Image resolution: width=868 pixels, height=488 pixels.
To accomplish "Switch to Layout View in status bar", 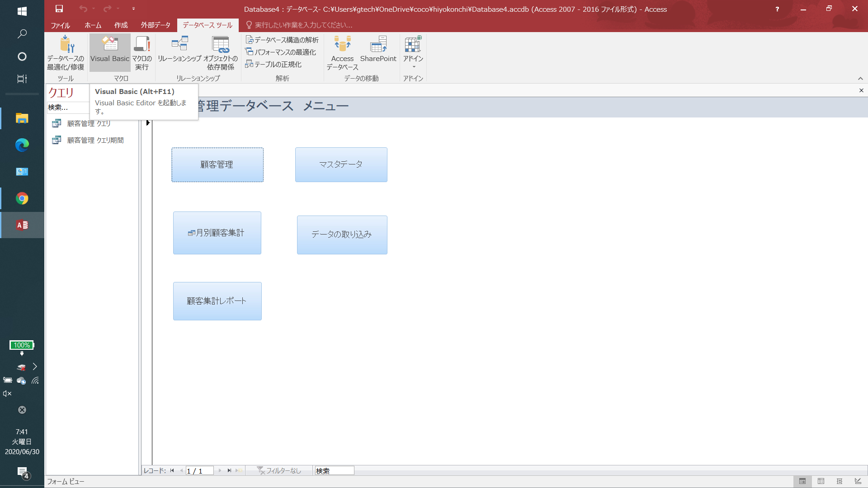I will (x=840, y=481).
